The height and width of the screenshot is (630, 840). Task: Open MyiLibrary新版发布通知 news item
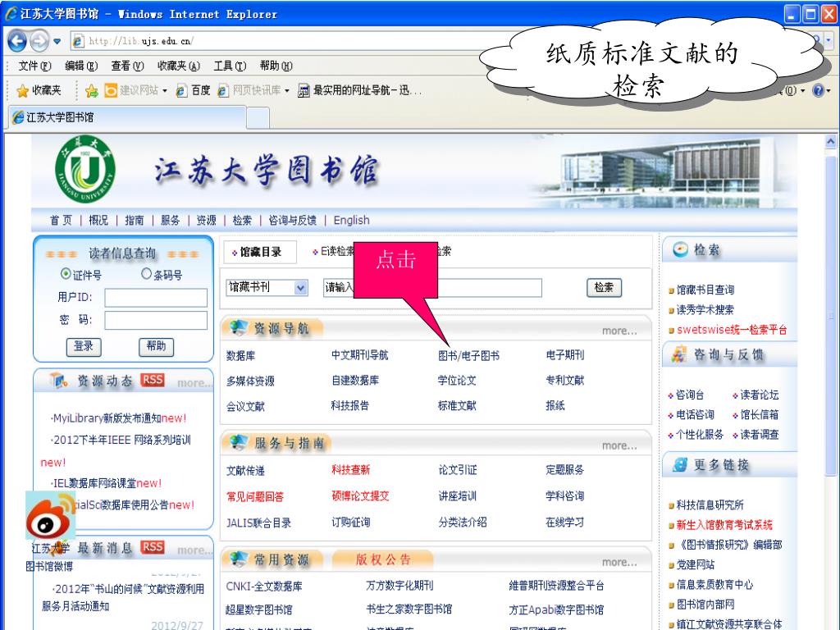(x=119, y=418)
